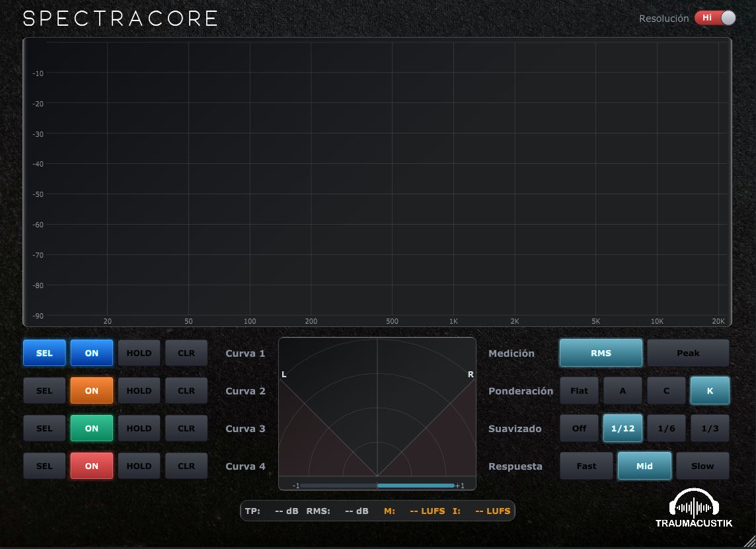
Task: Hold Curva 3 with its HOLD button
Action: (x=139, y=428)
